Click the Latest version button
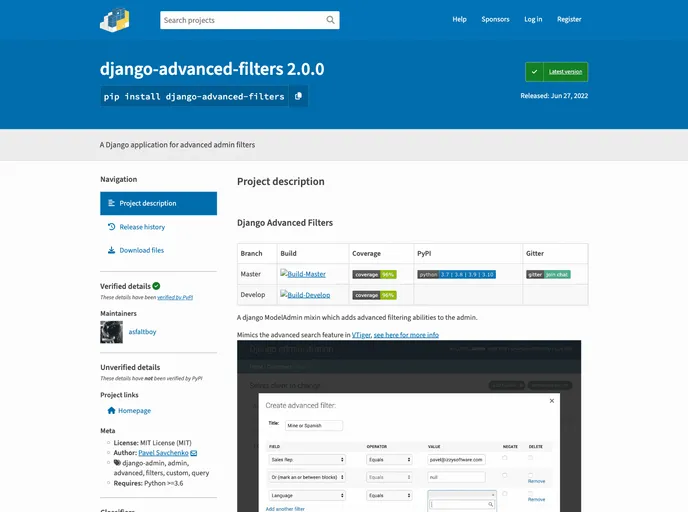 point(556,72)
